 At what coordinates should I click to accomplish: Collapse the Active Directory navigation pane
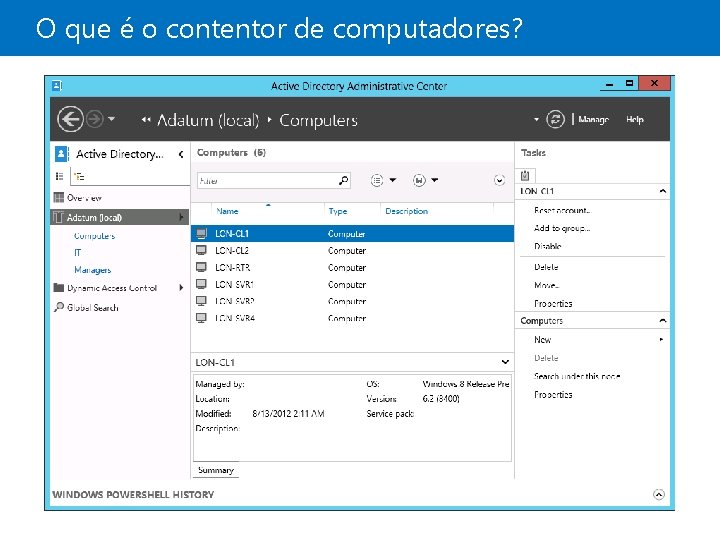(181, 154)
